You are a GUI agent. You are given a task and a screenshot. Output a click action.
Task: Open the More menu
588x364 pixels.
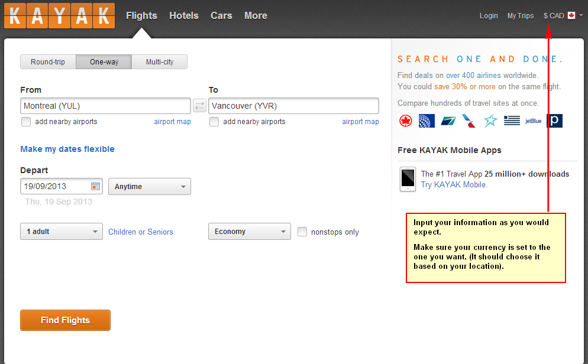[256, 16]
